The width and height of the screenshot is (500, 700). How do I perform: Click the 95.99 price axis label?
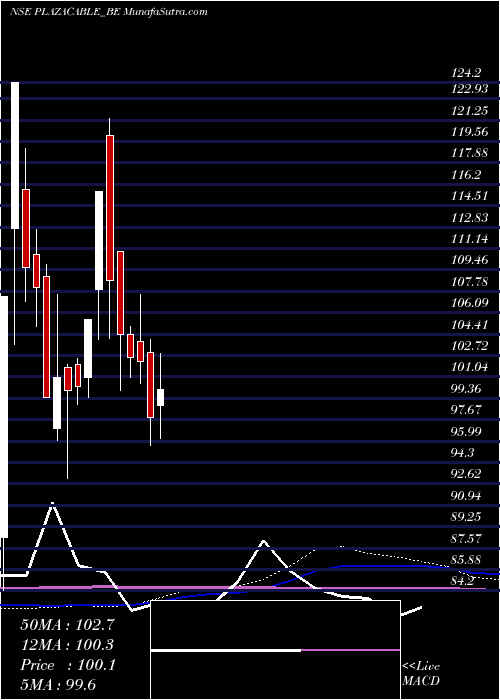tap(467, 431)
